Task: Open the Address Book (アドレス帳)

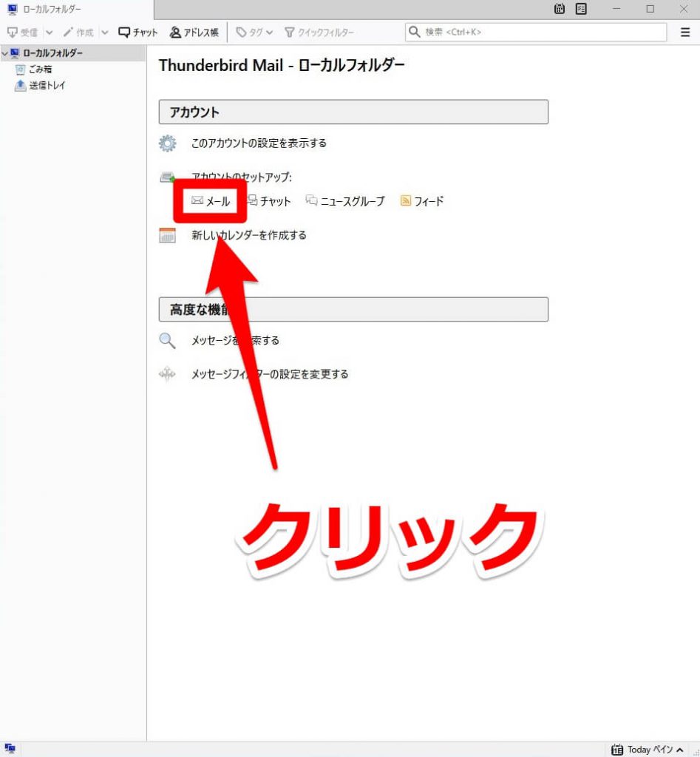Action: [194, 33]
